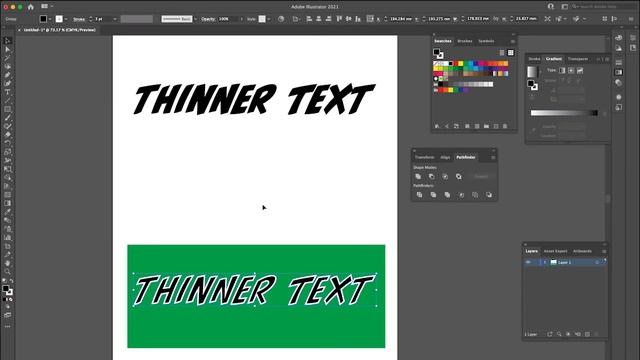Click the Opacity value field

coord(228,19)
